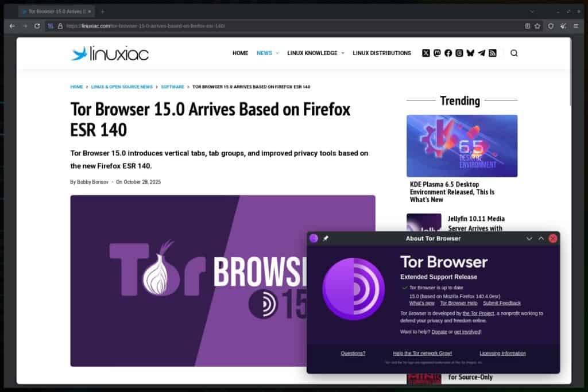The image size is (588, 392).
Task: Switch to the Tor Browser 15.0 browser tab
Action: [52, 11]
